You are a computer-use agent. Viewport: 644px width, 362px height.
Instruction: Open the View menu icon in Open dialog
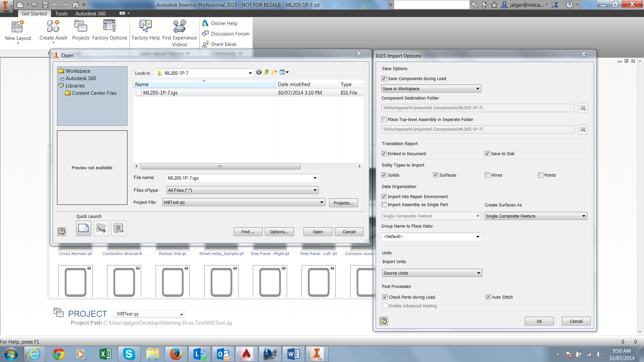[284, 72]
